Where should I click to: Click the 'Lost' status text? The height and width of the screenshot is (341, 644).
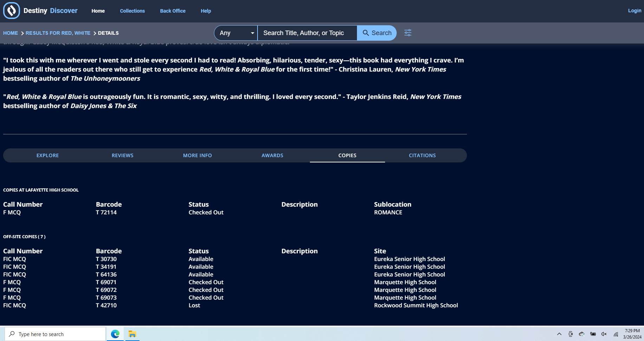(194, 305)
